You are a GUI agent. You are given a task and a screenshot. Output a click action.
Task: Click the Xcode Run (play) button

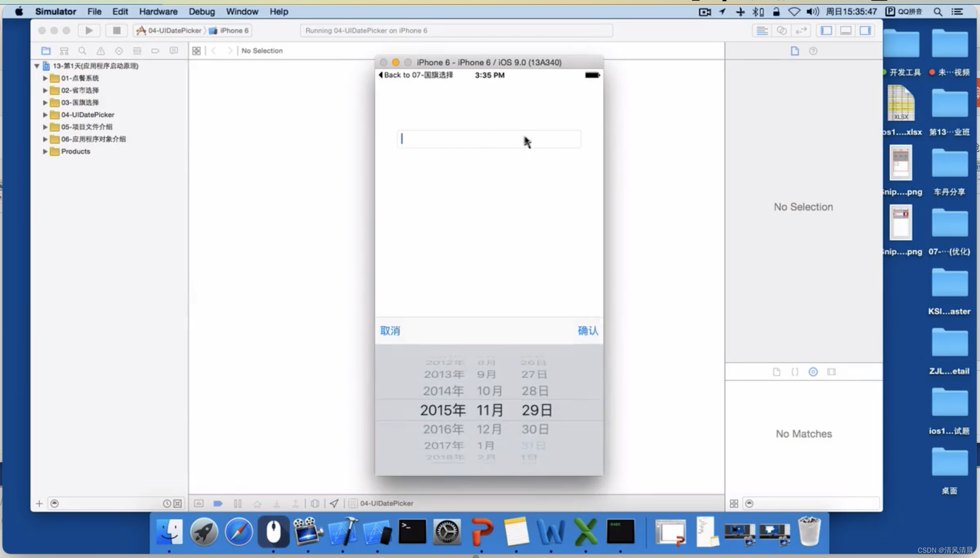point(89,30)
